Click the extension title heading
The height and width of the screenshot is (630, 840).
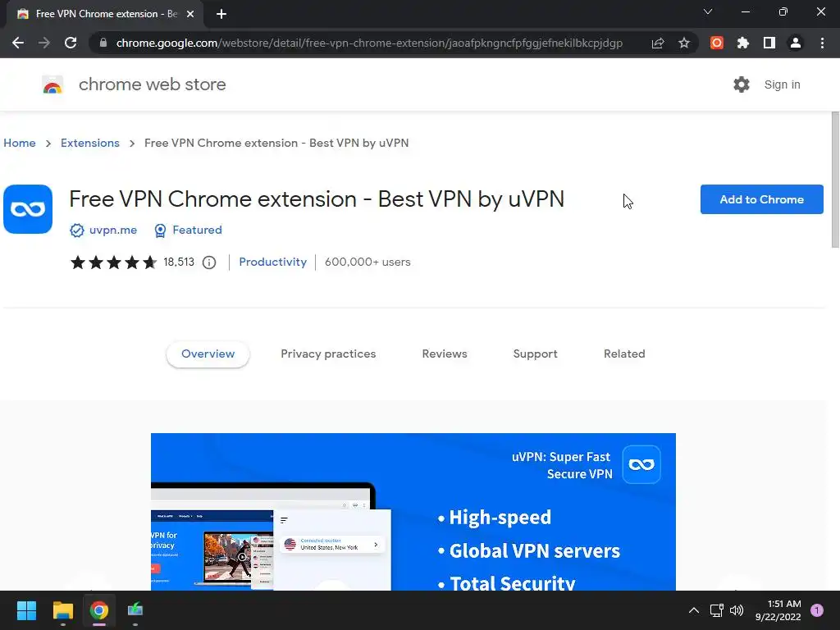[x=317, y=199]
